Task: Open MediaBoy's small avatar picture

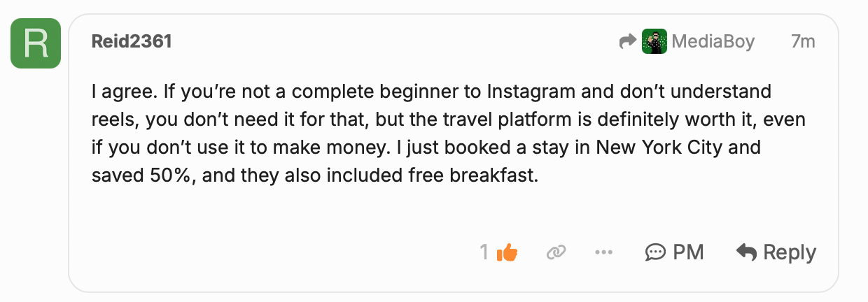Action: point(654,42)
